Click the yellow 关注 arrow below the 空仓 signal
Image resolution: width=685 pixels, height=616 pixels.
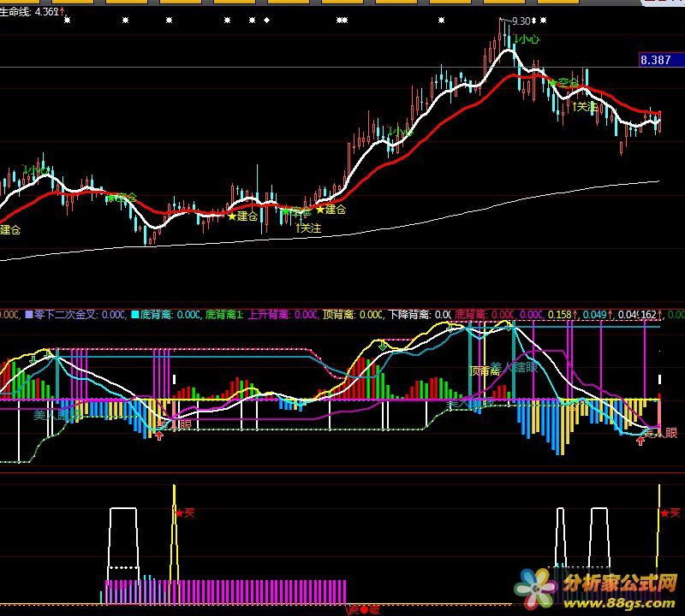[x=585, y=107]
